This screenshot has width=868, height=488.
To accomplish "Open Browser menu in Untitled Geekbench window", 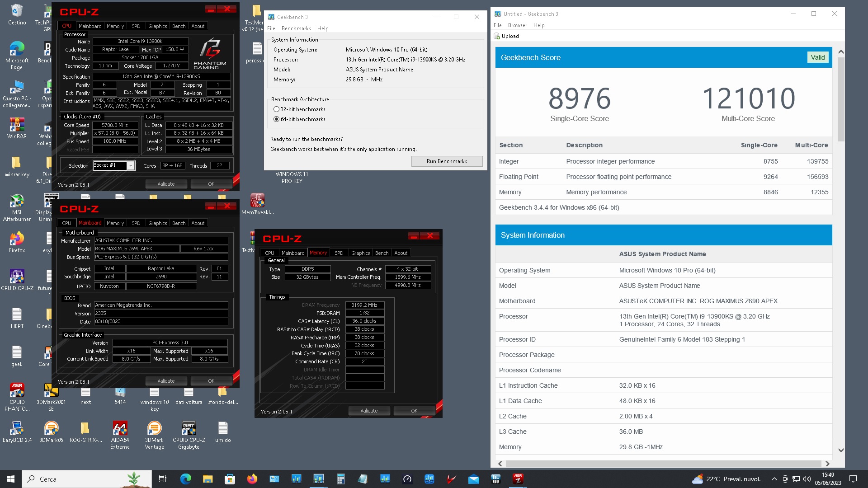I will (x=517, y=25).
